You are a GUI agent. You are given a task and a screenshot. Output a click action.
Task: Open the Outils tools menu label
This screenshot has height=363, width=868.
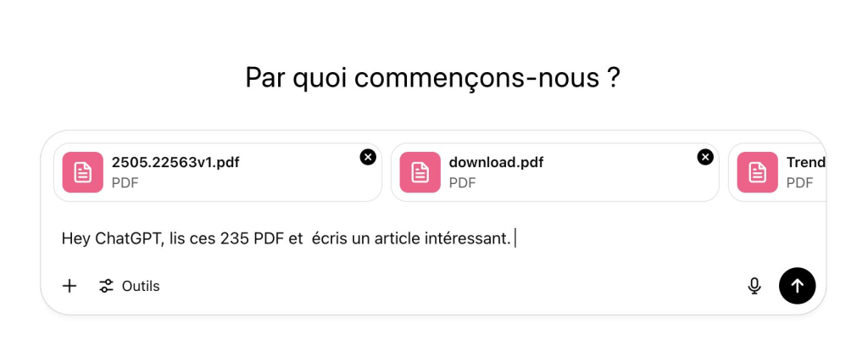[141, 286]
